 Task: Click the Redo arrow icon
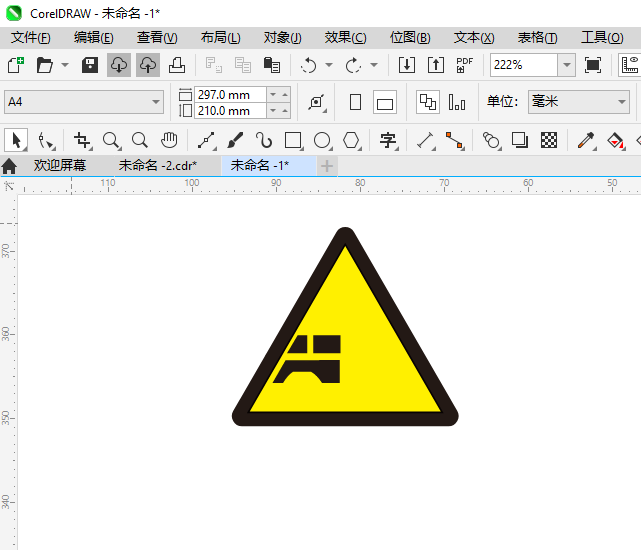[353, 65]
